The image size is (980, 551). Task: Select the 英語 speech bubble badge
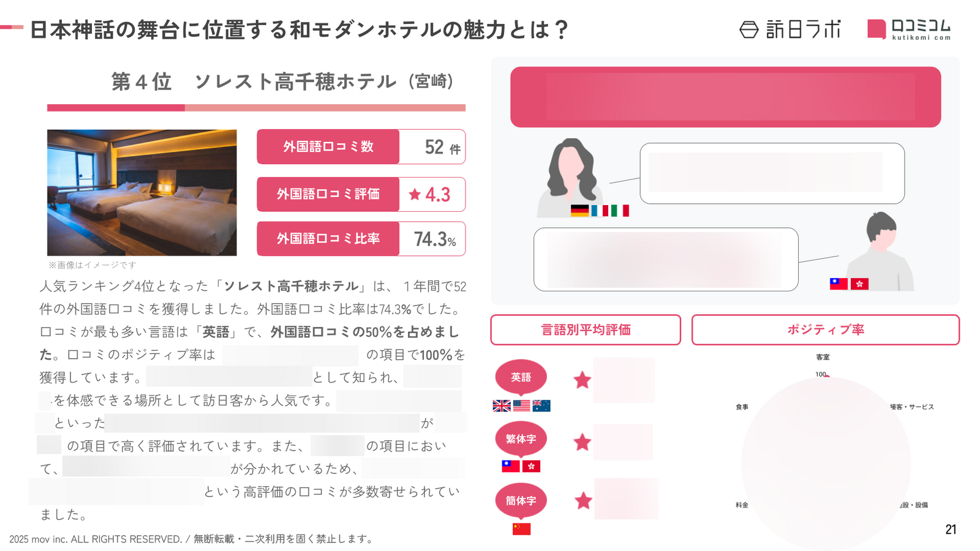[521, 377]
